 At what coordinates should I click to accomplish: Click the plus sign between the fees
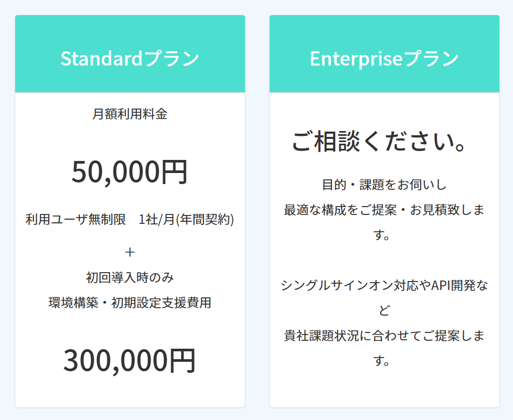130,252
